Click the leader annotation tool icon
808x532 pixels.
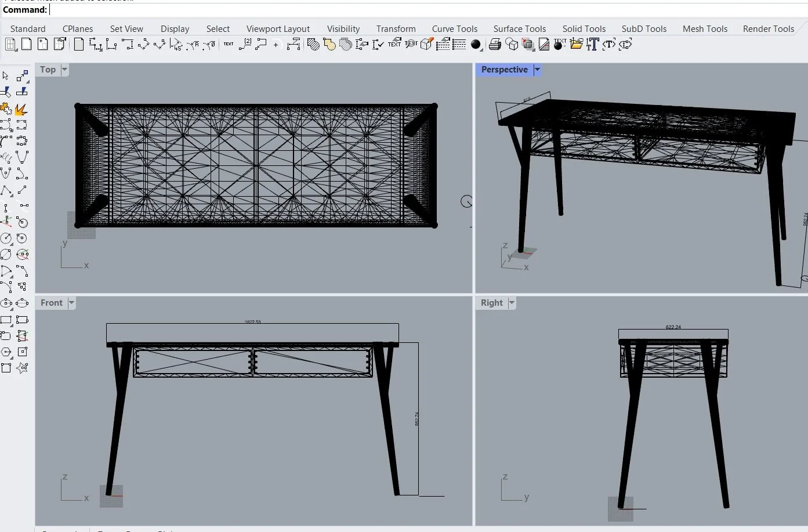click(261, 45)
